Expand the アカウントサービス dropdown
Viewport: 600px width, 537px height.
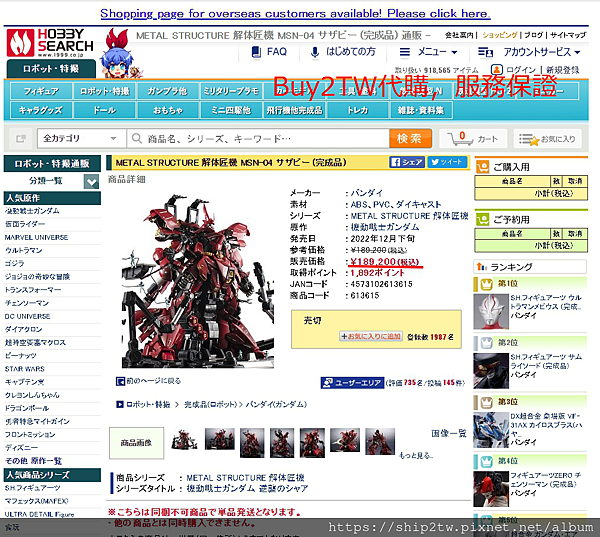coord(529,52)
